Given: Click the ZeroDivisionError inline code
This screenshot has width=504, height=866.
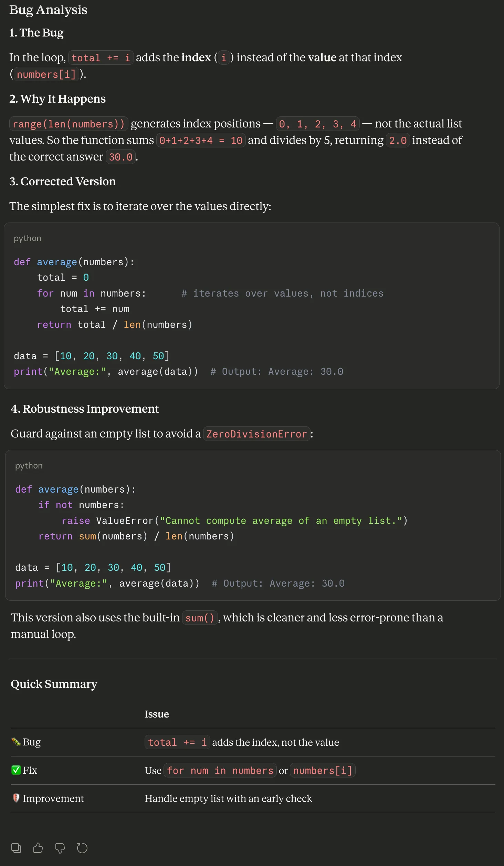Looking at the screenshot, I should click(x=256, y=434).
